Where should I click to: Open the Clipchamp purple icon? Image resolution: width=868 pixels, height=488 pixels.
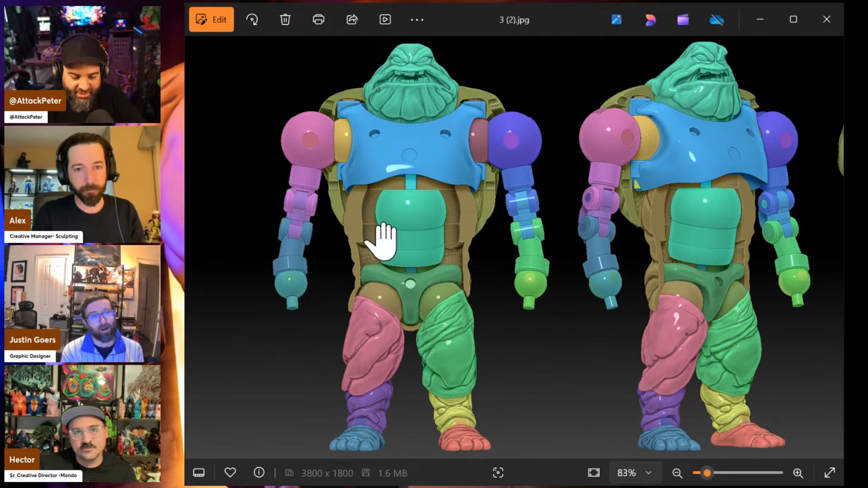pyautogui.click(x=683, y=20)
